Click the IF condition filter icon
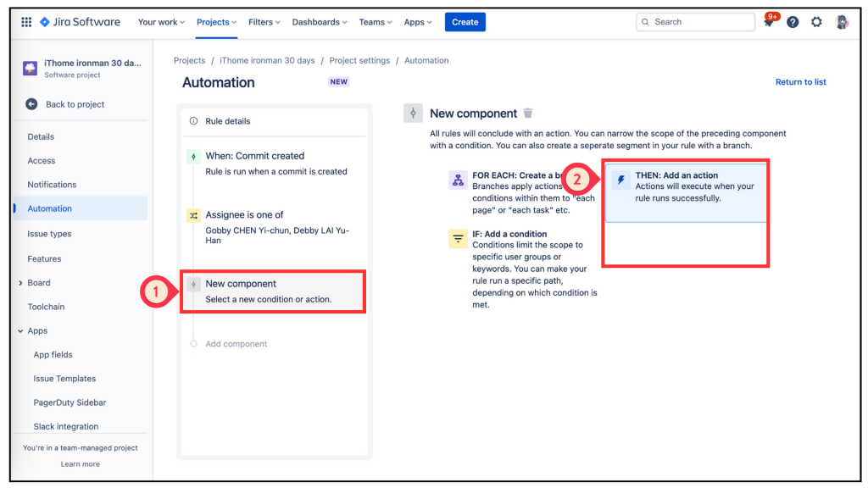 [458, 238]
